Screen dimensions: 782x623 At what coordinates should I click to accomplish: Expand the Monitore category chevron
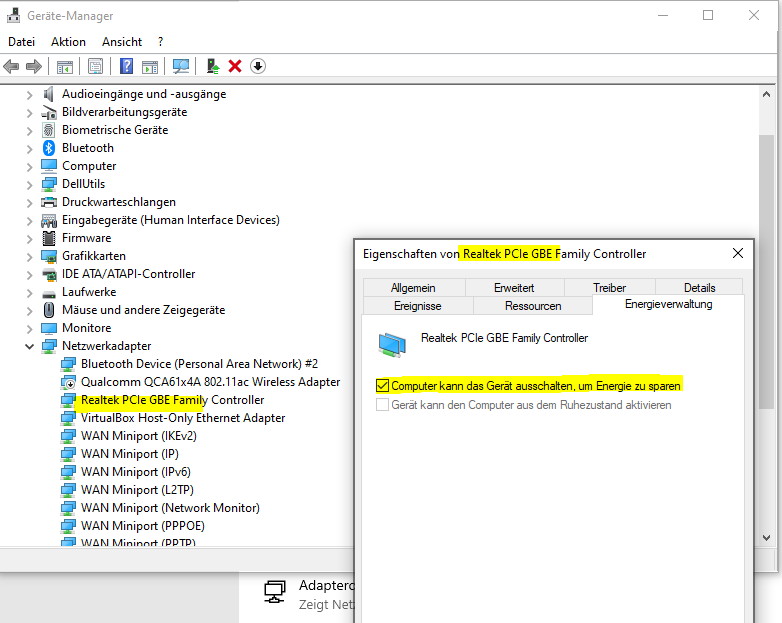(x=29, y=328)
